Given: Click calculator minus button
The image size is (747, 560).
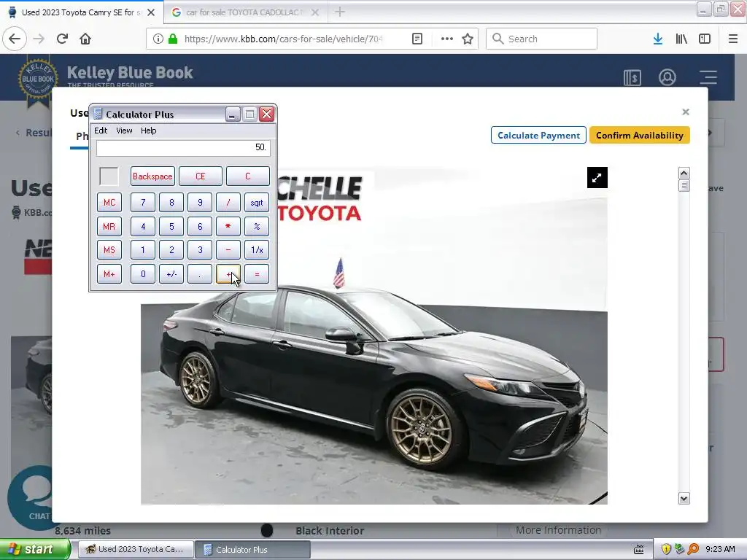Looking at the screenshot, I should 228,250.
